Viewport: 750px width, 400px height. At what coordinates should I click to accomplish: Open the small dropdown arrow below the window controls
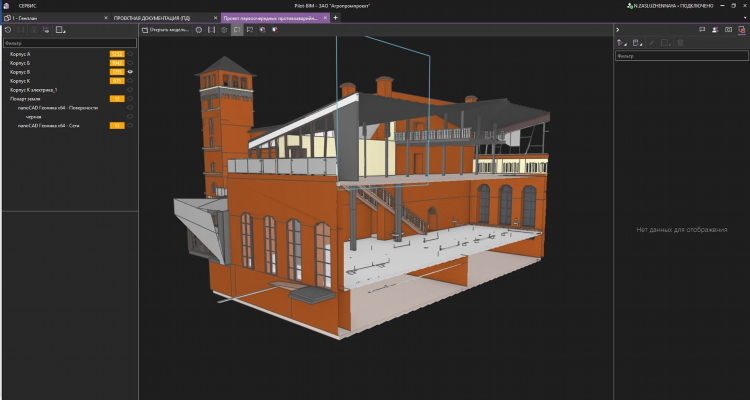coord(745,18)
